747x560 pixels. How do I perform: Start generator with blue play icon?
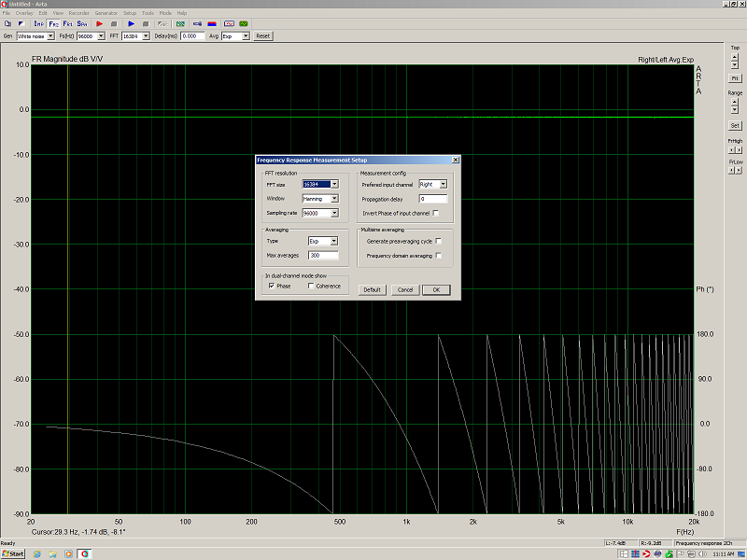[132, 23]
